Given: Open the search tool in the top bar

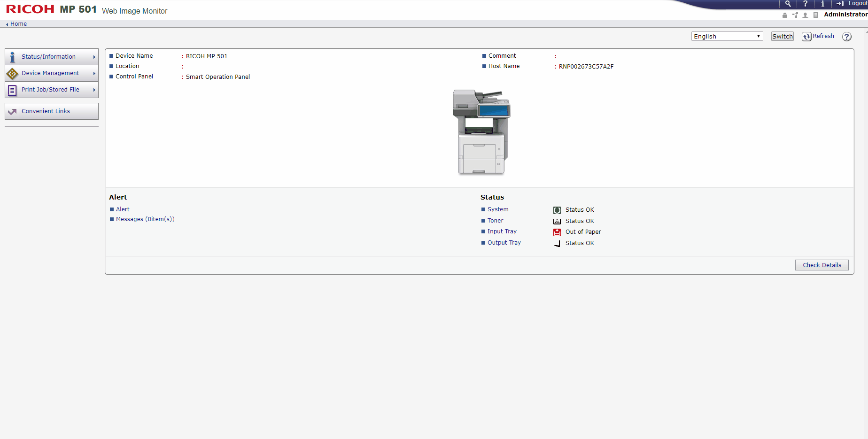Looking at the screenshot, I should 788,4.
